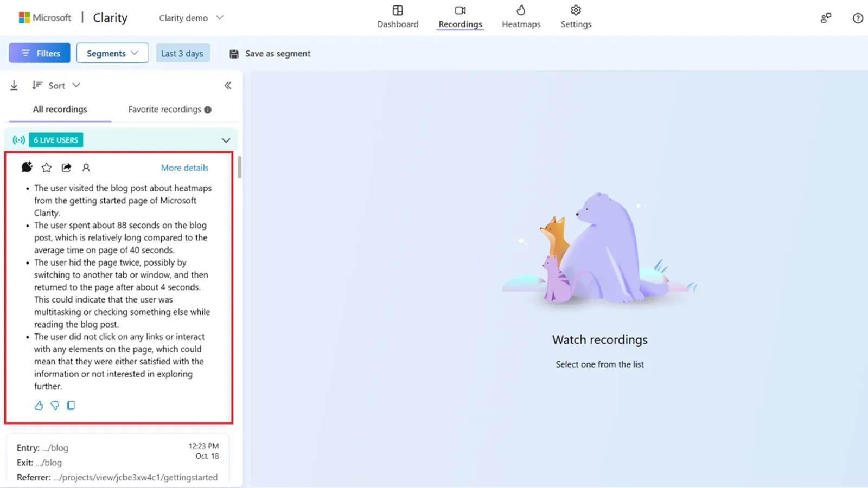The width and height of the screenshot is (868, 488).
Task: Open the team sharing icon in header
Action: [826, 18]
